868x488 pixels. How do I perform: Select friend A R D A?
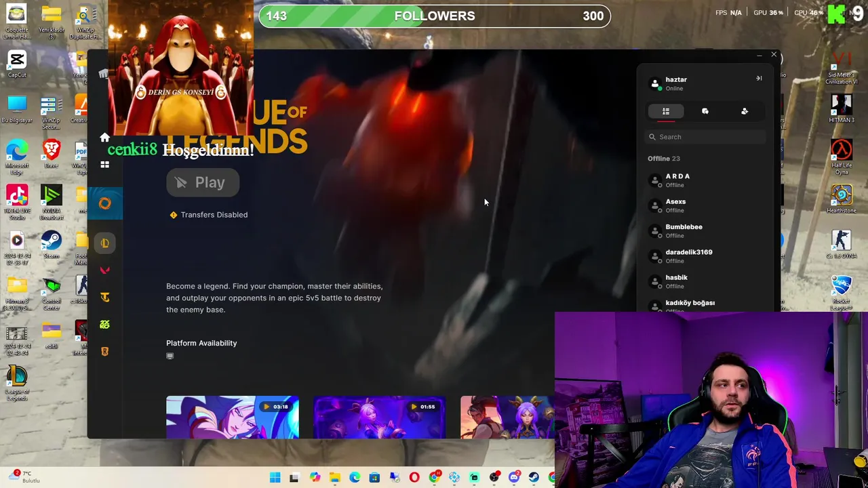(x=705, y=180)
